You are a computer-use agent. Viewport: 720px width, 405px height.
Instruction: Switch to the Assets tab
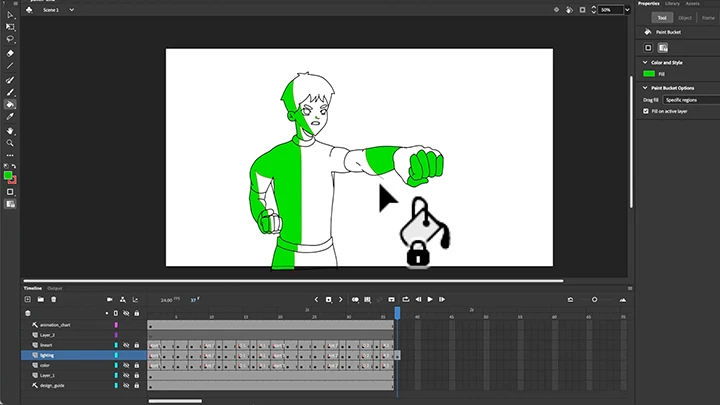click(x=692, y=3)
